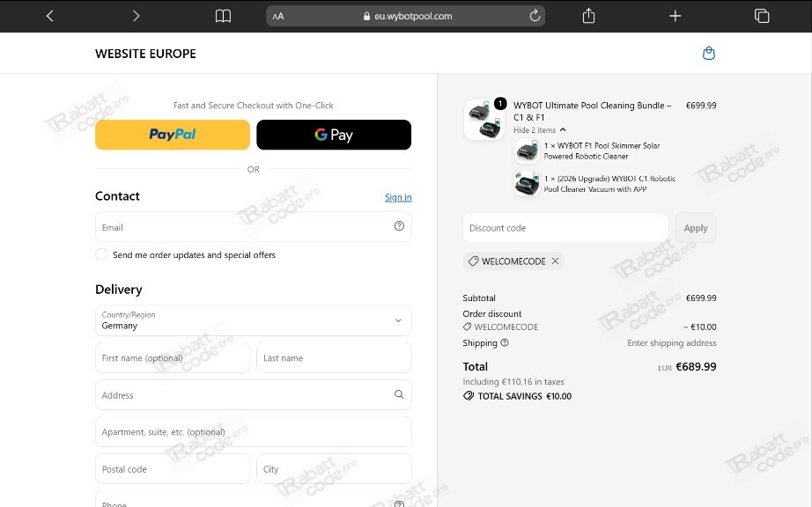Focus the Postal code field
Image resolution: width=812 pixels, height=507 pixels.
[x=173, y=469]
